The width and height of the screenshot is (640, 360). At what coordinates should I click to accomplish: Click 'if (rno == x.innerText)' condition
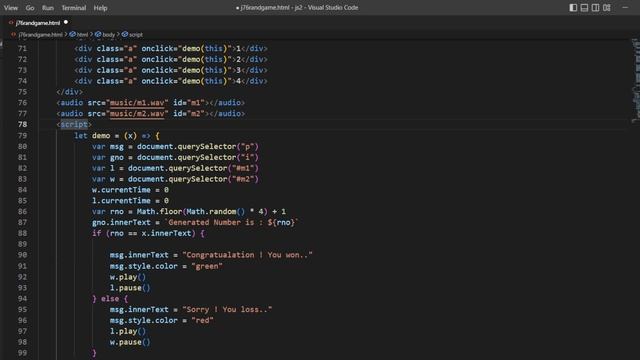[x=144, y=233]
